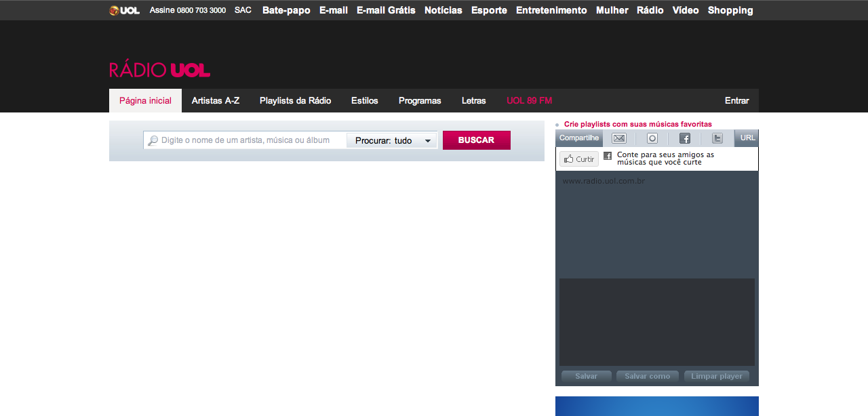Open the Procurar: tudo dropdown

click(x=393, y=140)
